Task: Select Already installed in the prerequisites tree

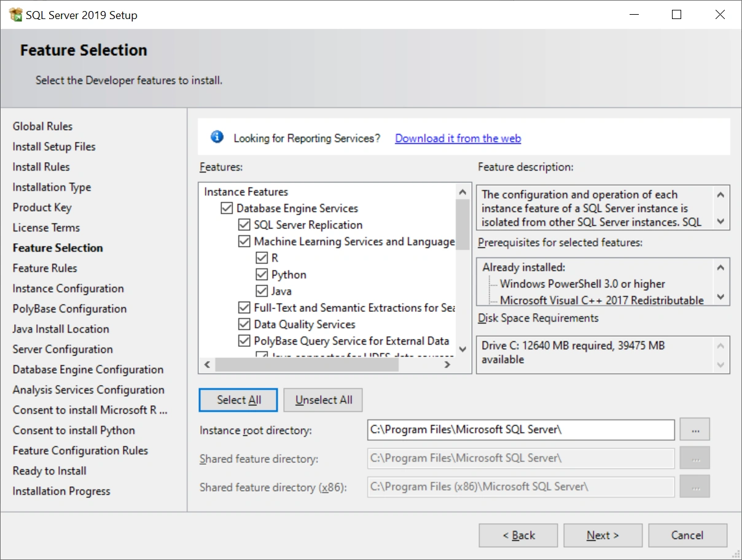Action: pos(523,267)
